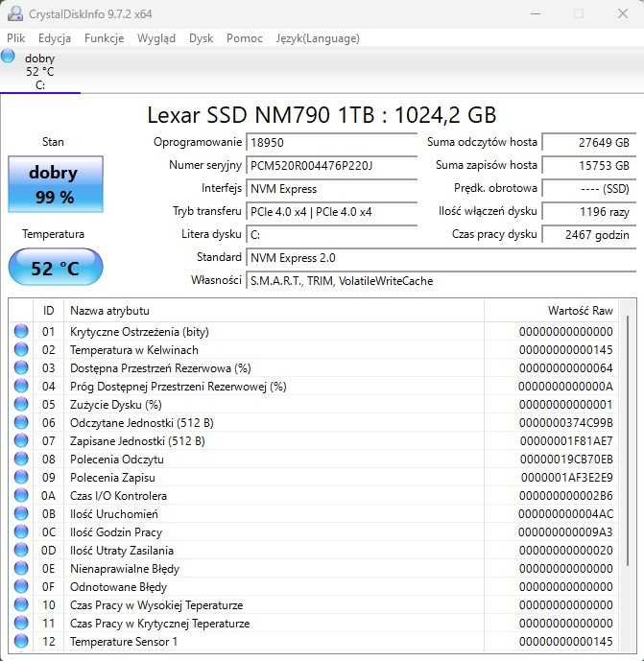Click raw value 0000000374C99B
Viewport: 644px width, 661px height.
coord(566,423)
